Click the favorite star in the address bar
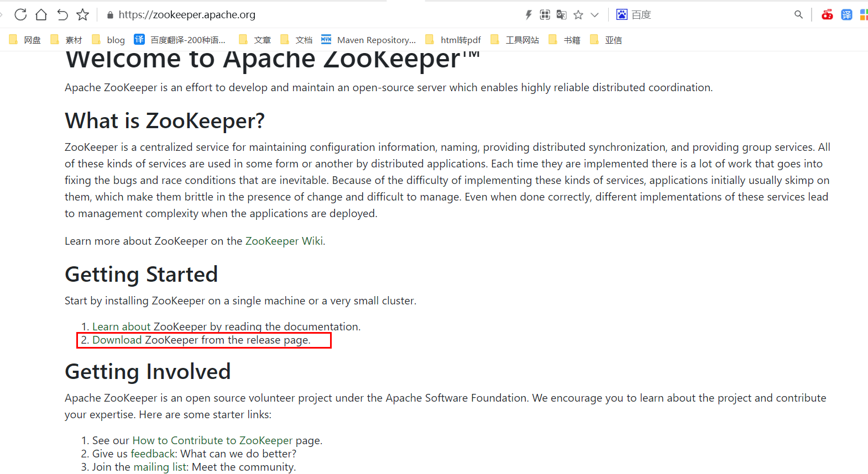 [578, 15]
